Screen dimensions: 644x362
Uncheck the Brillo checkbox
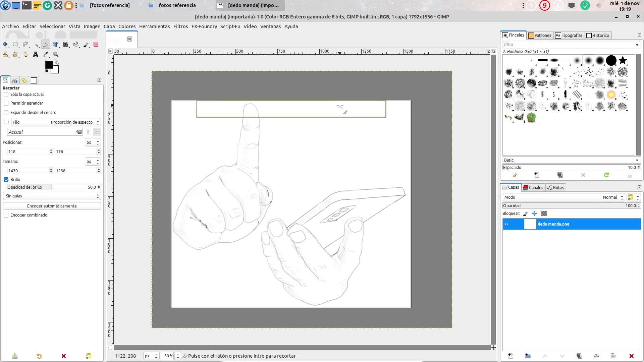pos(6,180)
